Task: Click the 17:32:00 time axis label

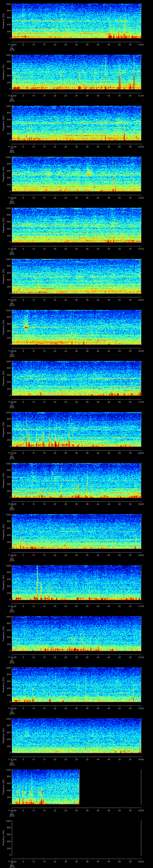Action: pos(12,708)
